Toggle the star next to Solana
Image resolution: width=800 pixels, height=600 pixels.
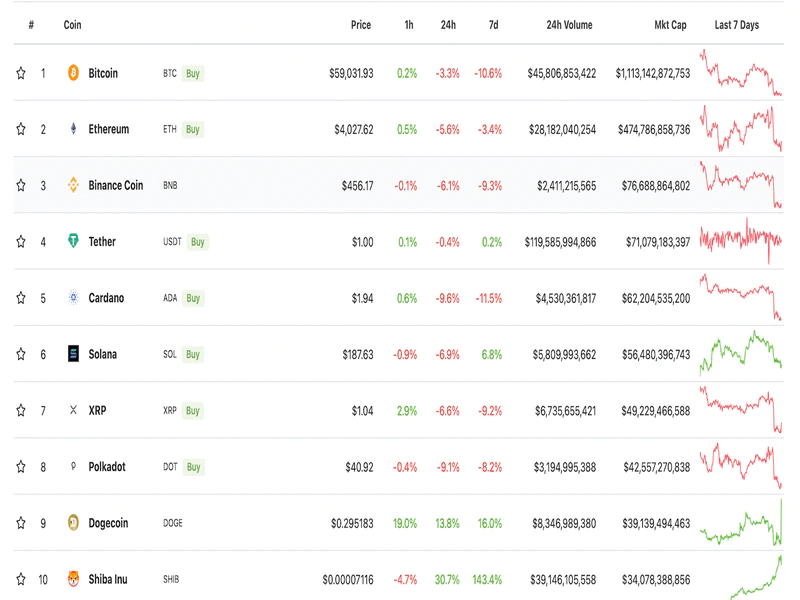[21, 354]
